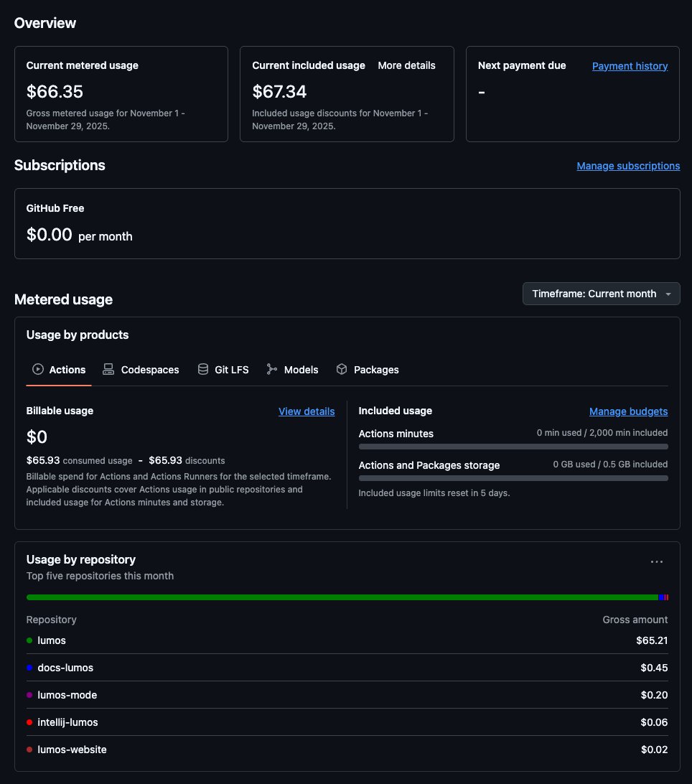
Task: Select the docs-lumos repository name
Action: coord(65,668)
